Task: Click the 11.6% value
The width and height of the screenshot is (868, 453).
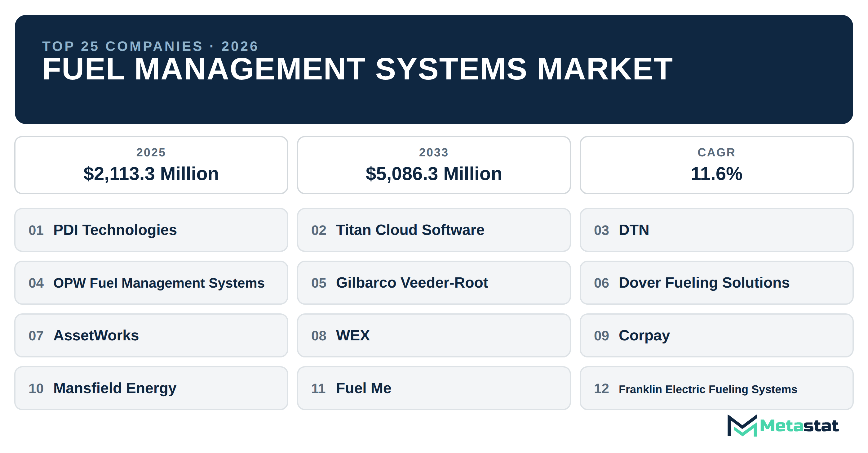Action: (x=717, y=174)
